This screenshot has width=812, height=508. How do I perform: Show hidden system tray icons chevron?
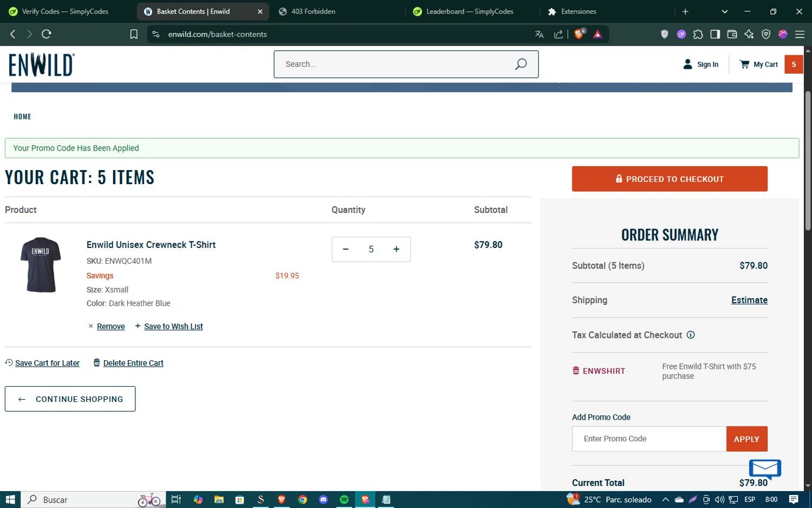click(x=665, y=499)
